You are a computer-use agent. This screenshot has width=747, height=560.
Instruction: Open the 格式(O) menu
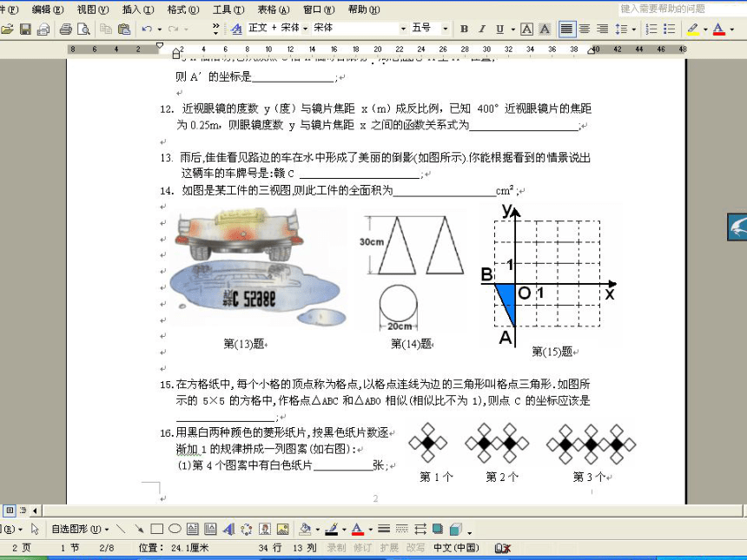pos(183,10)
